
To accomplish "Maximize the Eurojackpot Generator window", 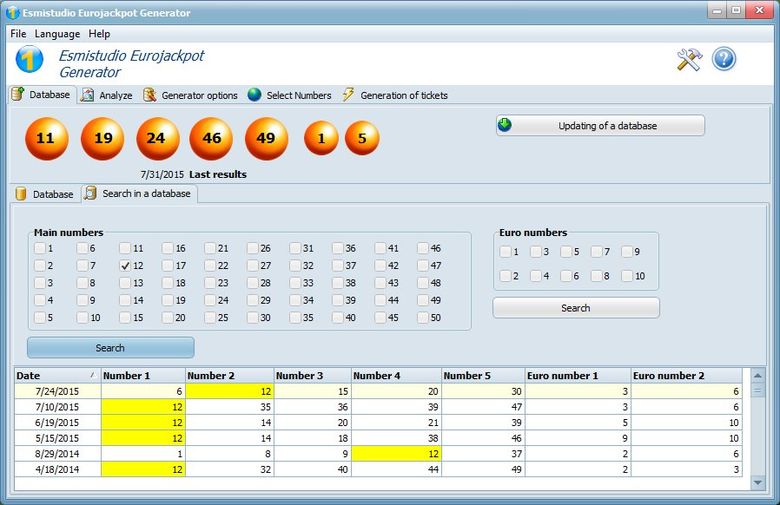I will click(x=736, y=10).
